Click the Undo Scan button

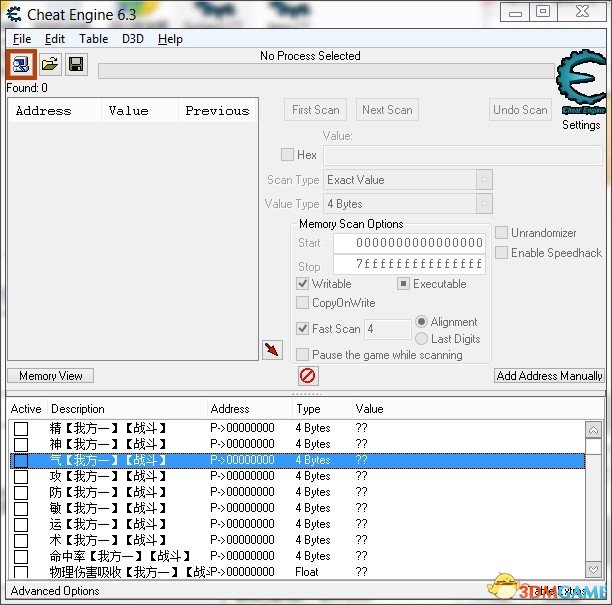coord(520,110)
